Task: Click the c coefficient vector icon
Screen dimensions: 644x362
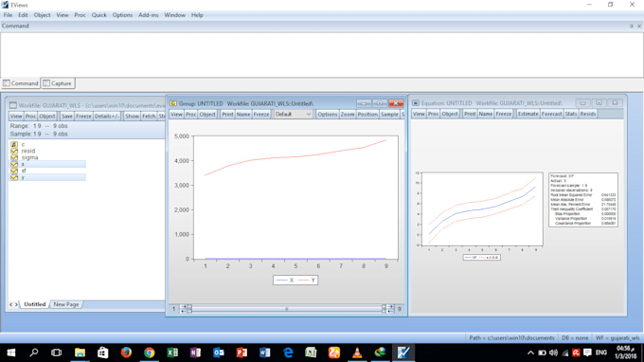Action: click(14, 144)
